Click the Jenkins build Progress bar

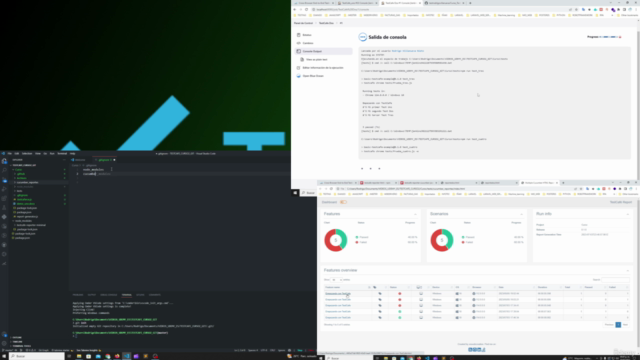608,37
